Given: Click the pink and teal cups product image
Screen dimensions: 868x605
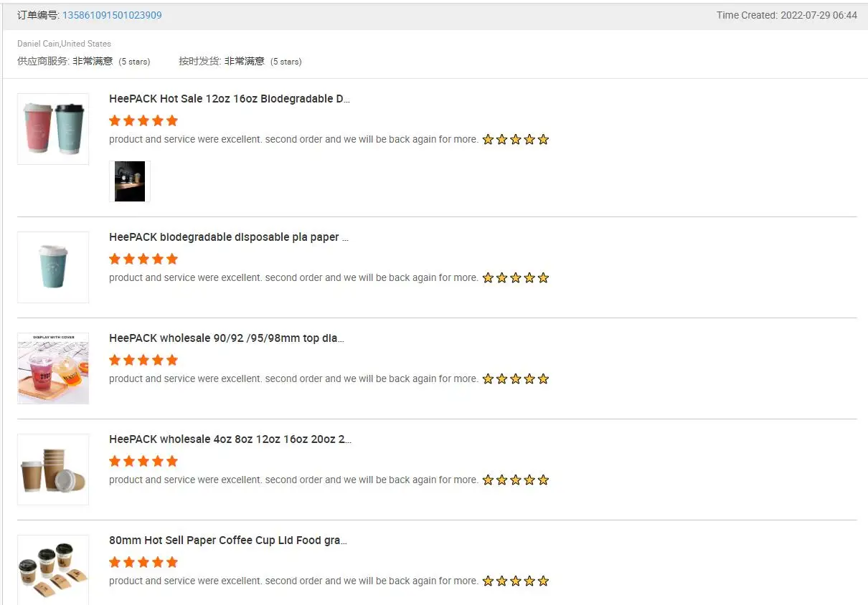Looking at the screenshot, I should click(53, 129).
